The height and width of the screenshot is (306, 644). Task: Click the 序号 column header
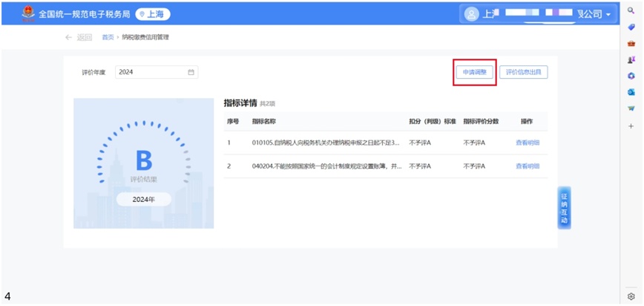point(233,121)
